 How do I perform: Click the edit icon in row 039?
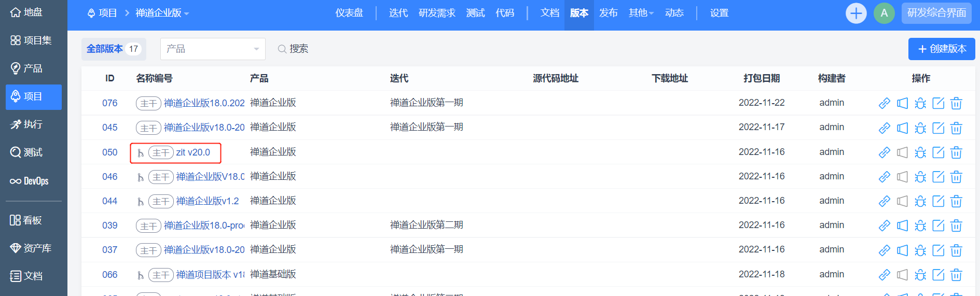(x=938, y=225)
